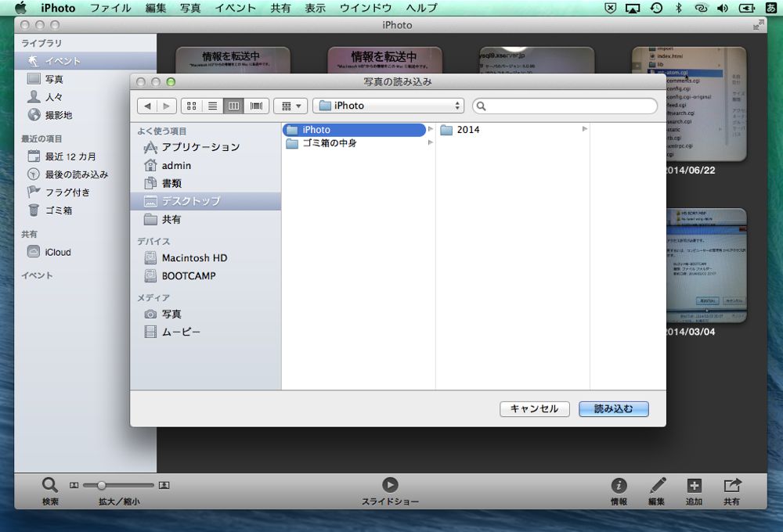Viewport: 783px width, 532px height.
Task: Click the Time Machine menu bar icon
Action: pos(656,8)
